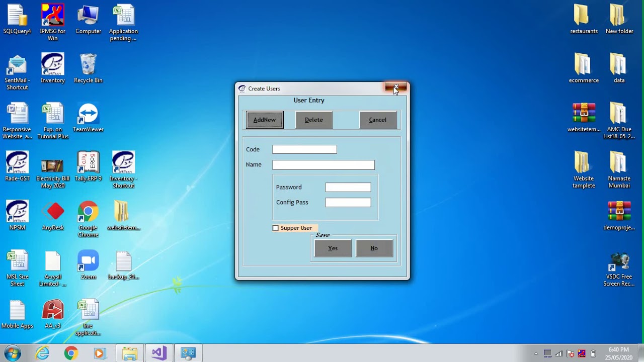Launch VSDC Free Screen Recorder shortcut
This screenshot has height=362, width=644.
tap(619, 268)
